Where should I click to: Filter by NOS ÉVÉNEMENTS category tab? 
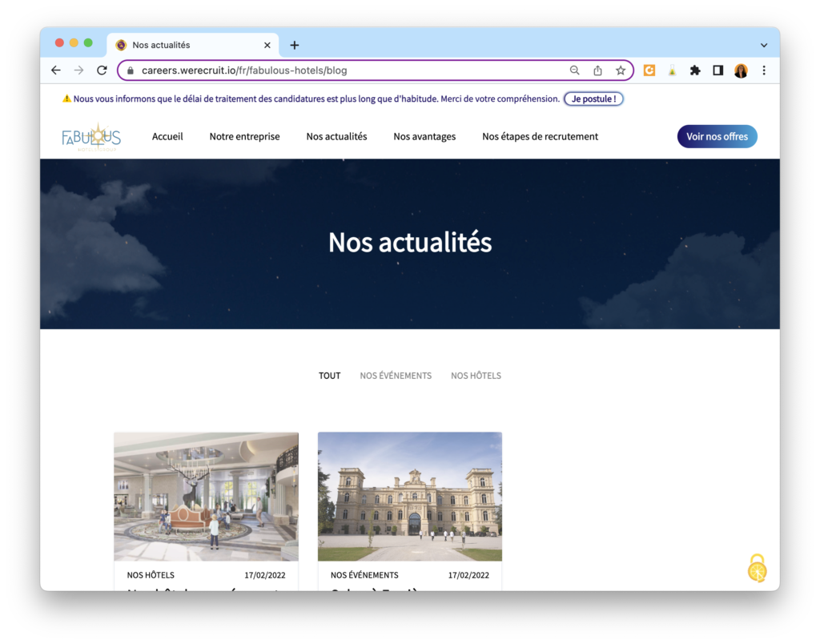[396, 376]
